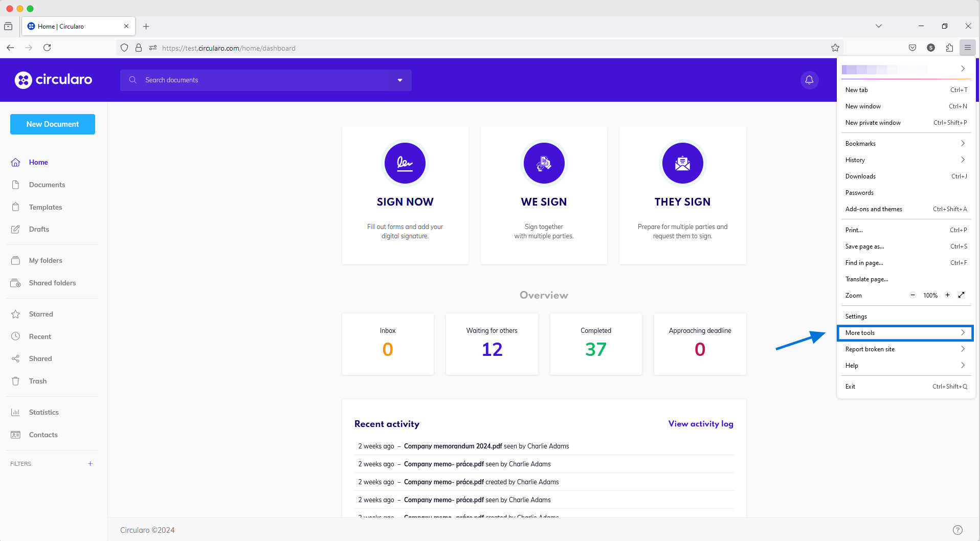This screenshot has height=541, width=980.
Task: Open the Trash
Action: (37, 381)
